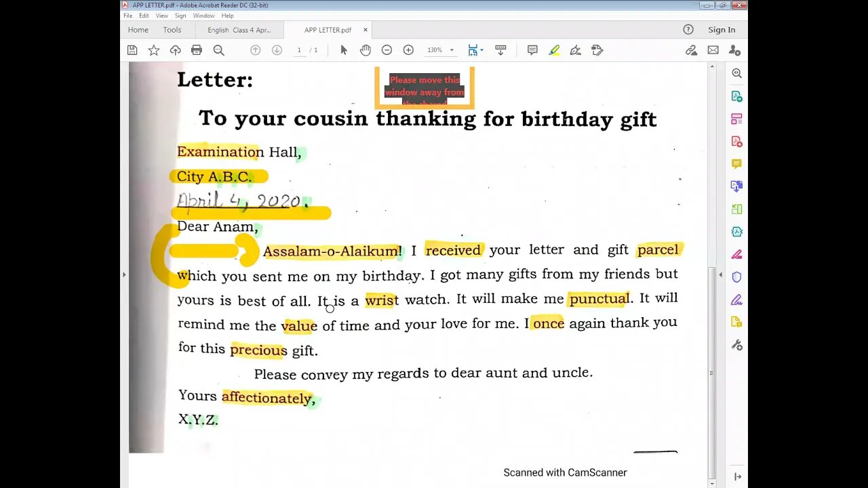Screen dimensions: 868x488
Task: Collapse the right pane using side arrow
Action: coord(720,274)
